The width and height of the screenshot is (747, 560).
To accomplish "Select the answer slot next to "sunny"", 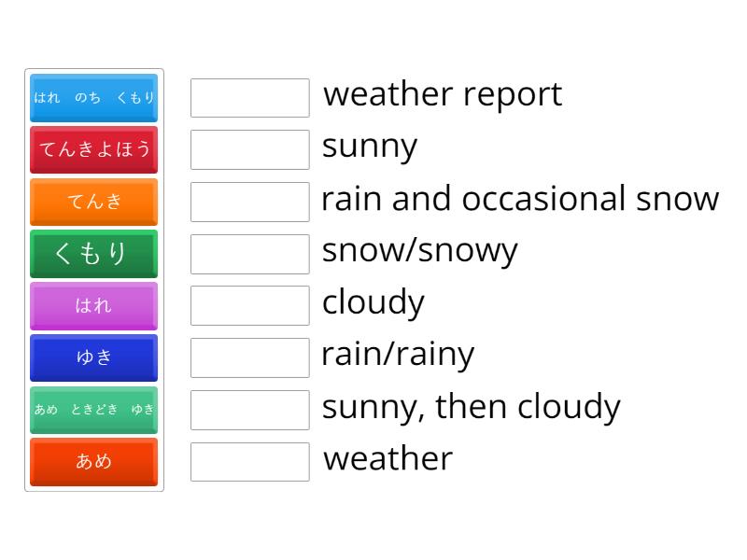I will pos(249,149).
